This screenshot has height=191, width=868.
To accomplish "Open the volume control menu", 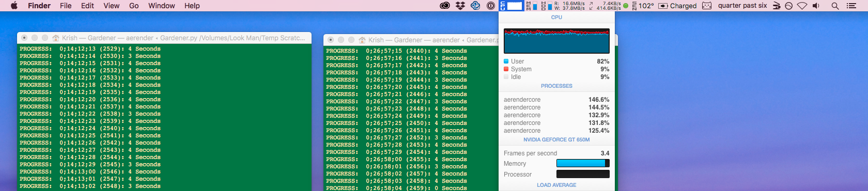I will [816, 6].
